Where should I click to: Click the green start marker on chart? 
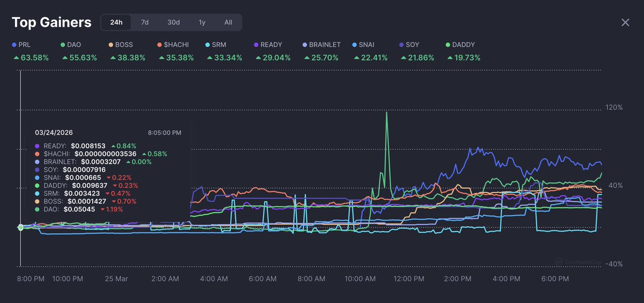tap(20, 227)
